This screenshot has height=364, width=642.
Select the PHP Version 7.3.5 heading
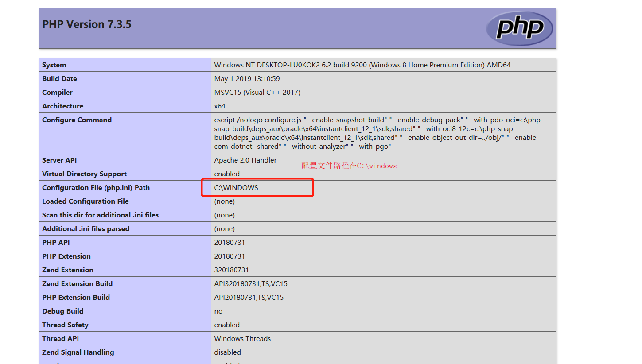pos(87,24)
